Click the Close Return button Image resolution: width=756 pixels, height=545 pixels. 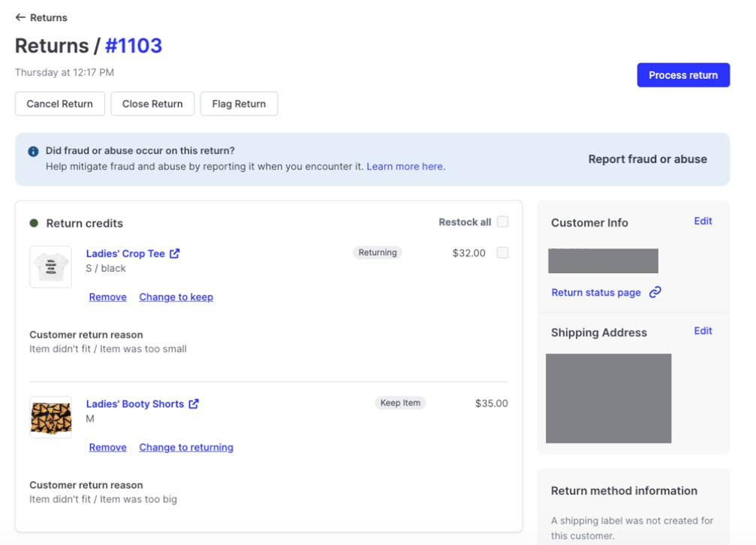(152, 104)
